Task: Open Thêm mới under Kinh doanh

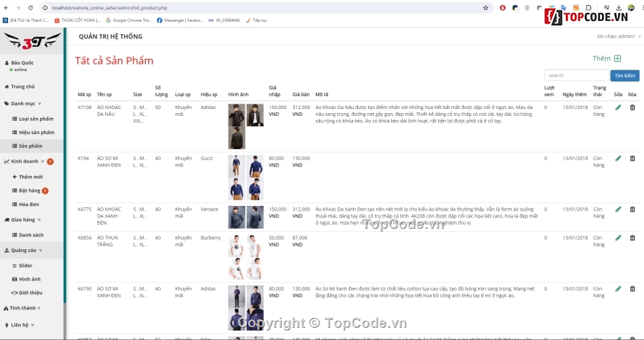Action: click(x=28, y=177)
